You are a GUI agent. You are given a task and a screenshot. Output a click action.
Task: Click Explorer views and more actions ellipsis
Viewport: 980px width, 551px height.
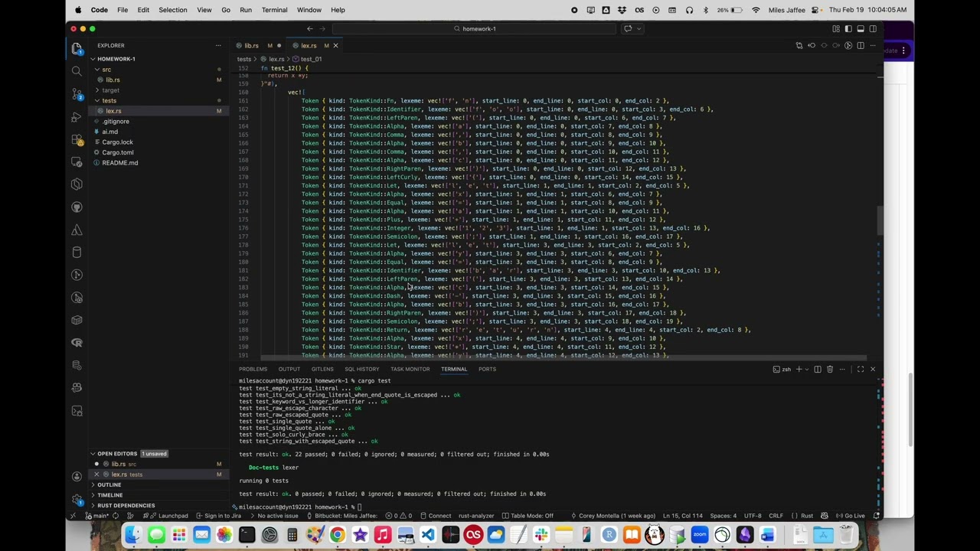click(218, 45)
